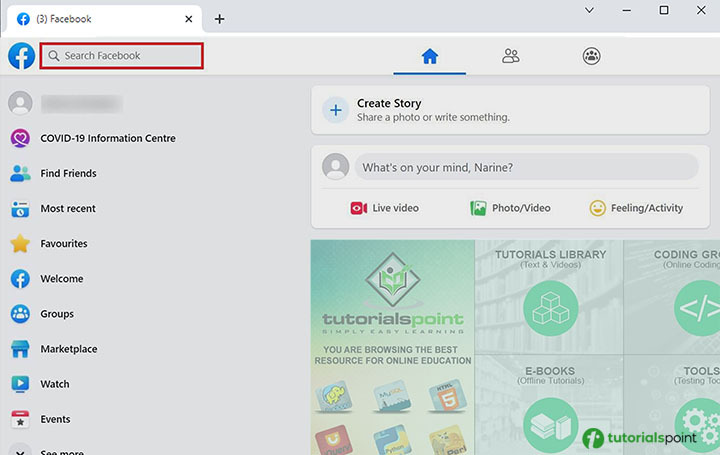
Task: Open Watch from the sidebar
Action: tap(55, 384)
